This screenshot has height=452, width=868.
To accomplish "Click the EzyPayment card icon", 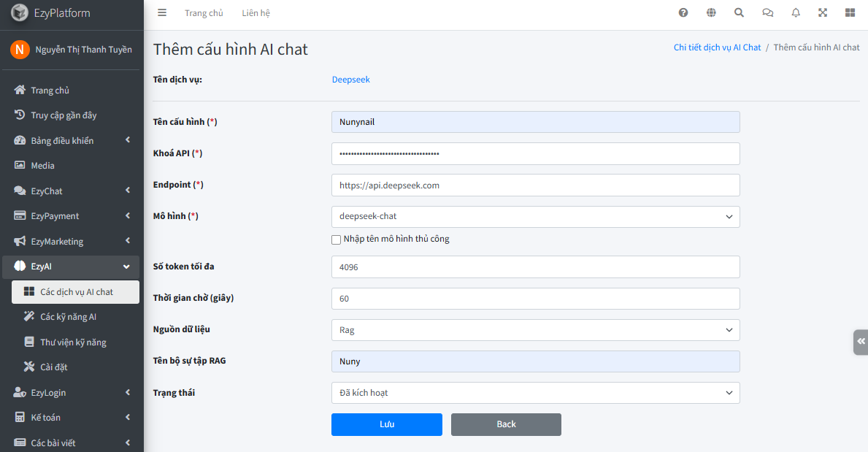I will point(20,215).
